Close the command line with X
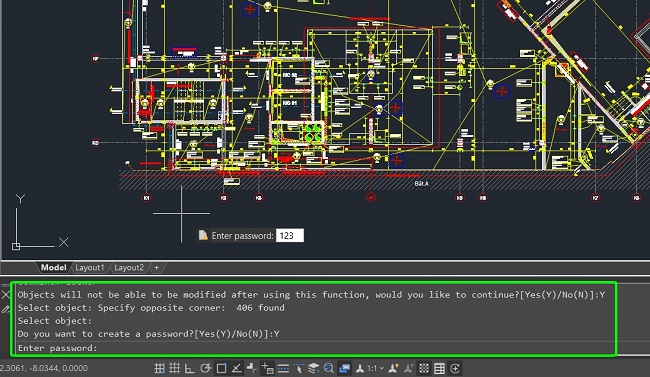 [6, 295]
